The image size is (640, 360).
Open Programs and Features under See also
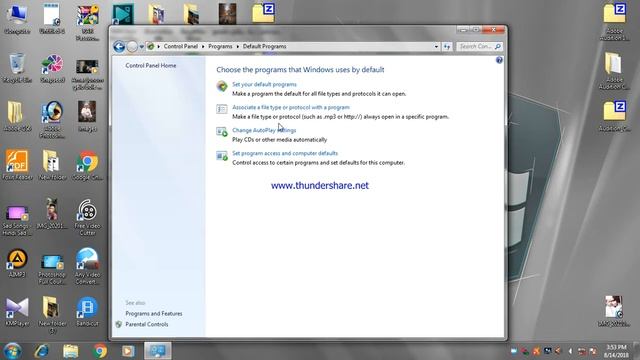click(154, 314)
